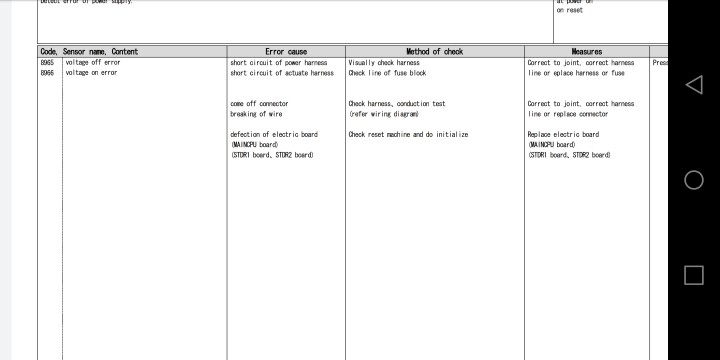Tap the Android home circle button
Viewport: 720px width, 360px height.
[694, 180]
